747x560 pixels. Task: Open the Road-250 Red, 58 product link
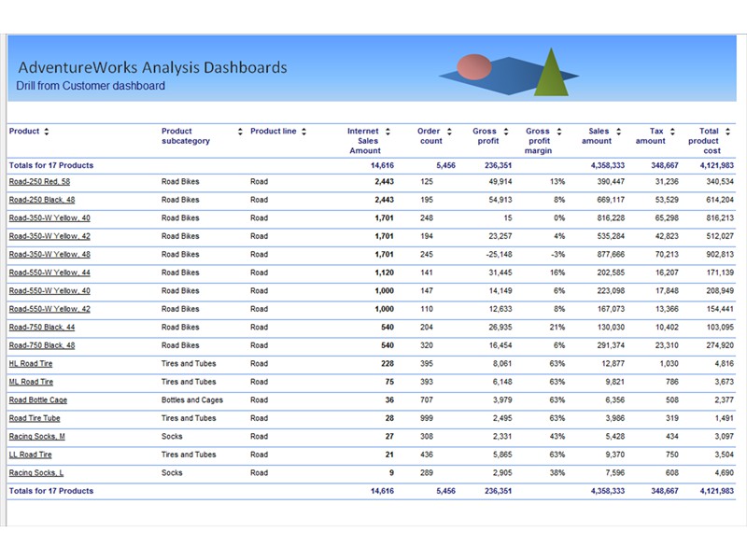(x=39, y=181)
